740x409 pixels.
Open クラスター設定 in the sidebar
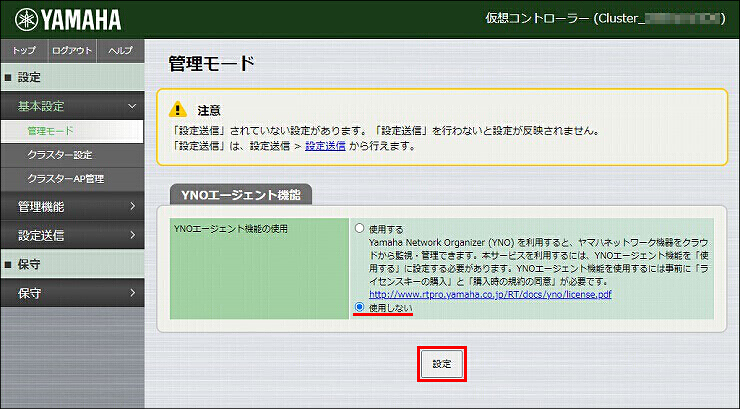point(73,155)
